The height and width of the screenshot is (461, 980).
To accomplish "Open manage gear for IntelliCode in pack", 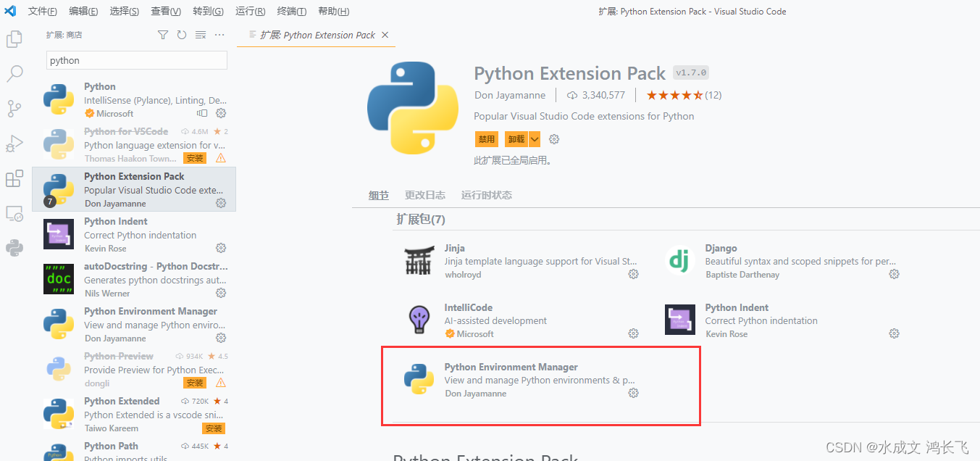I will 633,333.
